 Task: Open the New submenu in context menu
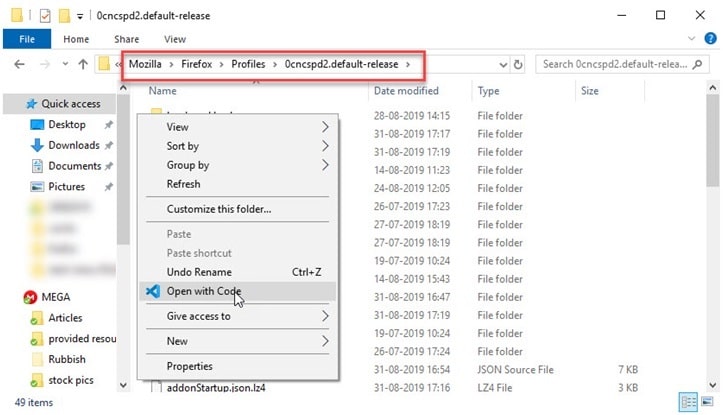(238, 341)
